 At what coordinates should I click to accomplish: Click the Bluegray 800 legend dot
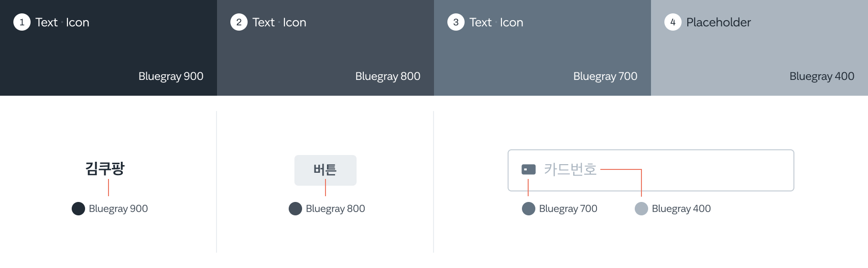(295, 209)
